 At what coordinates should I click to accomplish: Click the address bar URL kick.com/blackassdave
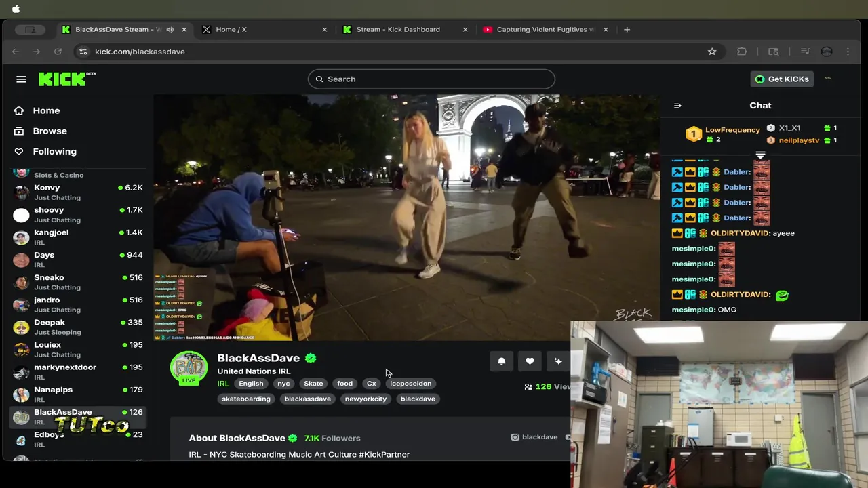[140, 52]
